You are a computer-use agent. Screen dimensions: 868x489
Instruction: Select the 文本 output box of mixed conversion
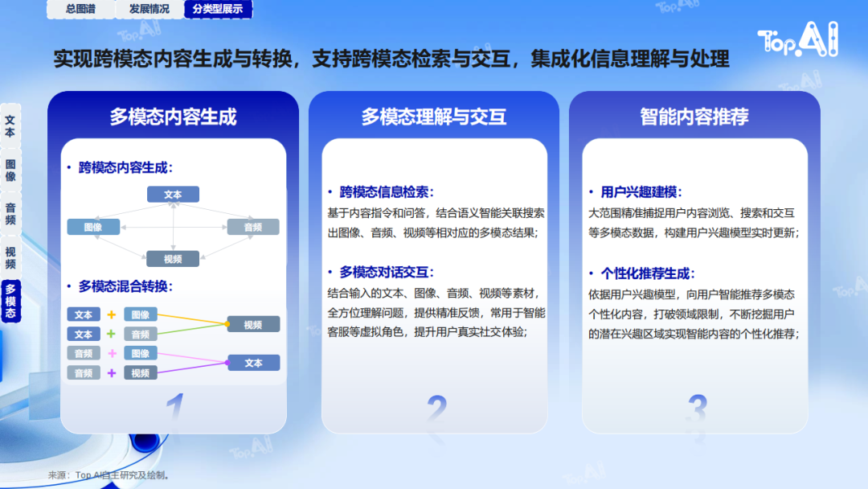pyautogui.click(x=253, y=363)
